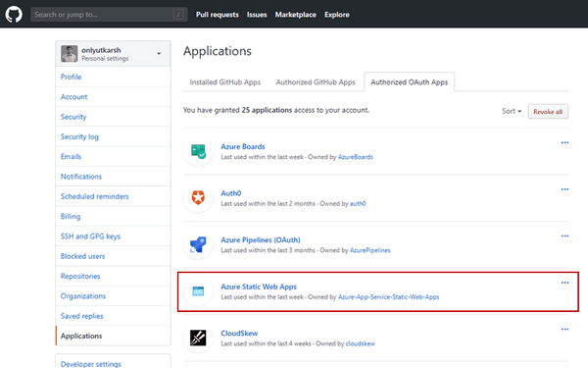Open SSH and GPG keys in sidebar
This screenshot has width=588, height=368.
point(113,237)
